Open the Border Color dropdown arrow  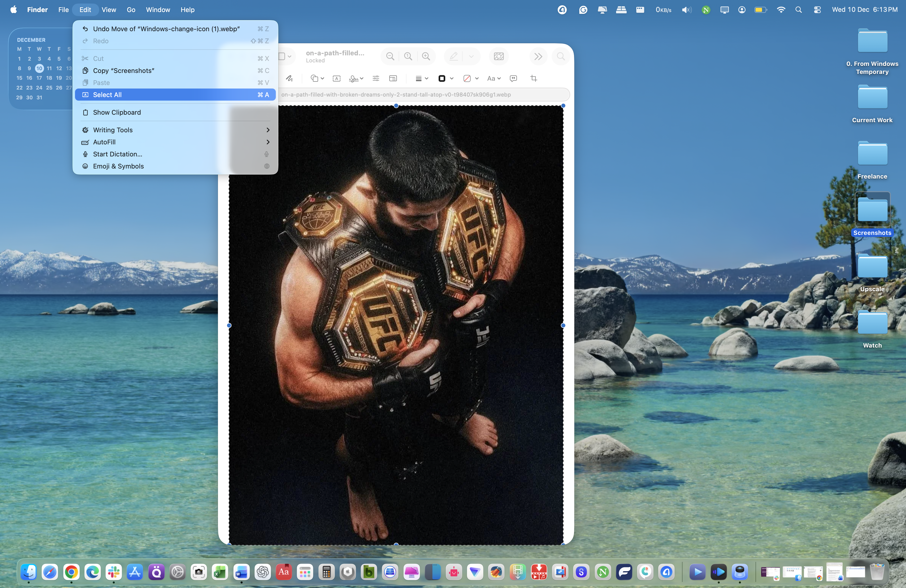451,78
